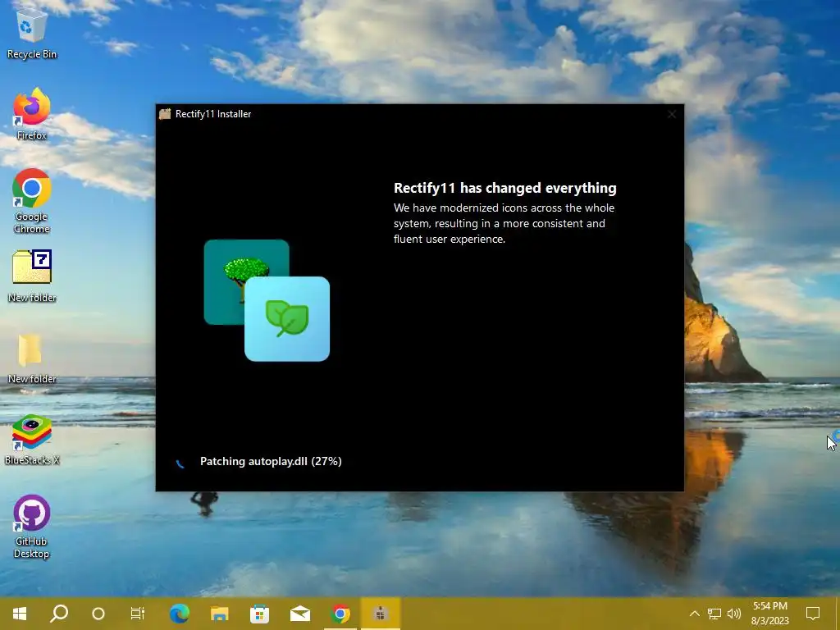Open Microsoft Store from taskbar
840x630 pixels.
click(260, 614)
